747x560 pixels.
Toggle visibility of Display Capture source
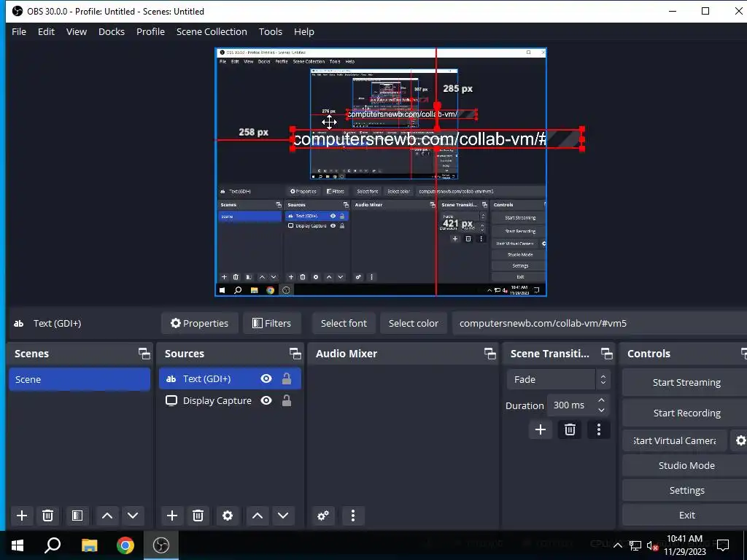(266, 400)
